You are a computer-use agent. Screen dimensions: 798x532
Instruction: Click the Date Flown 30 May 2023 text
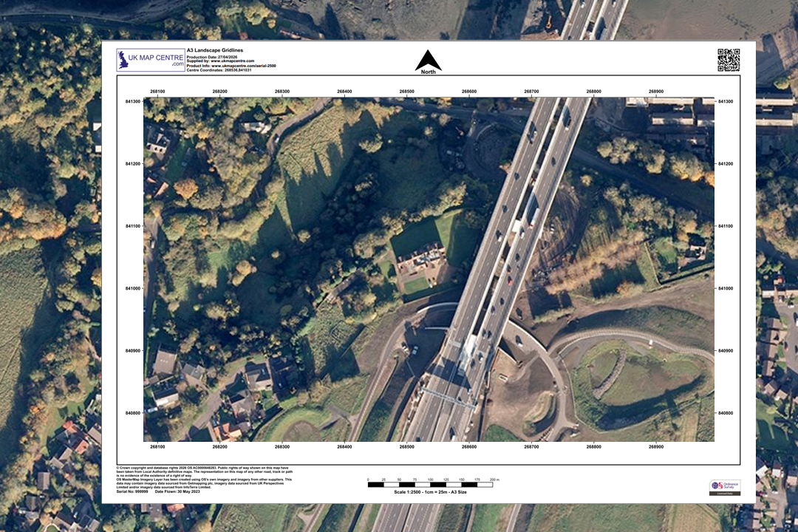(x=177, y=491)
